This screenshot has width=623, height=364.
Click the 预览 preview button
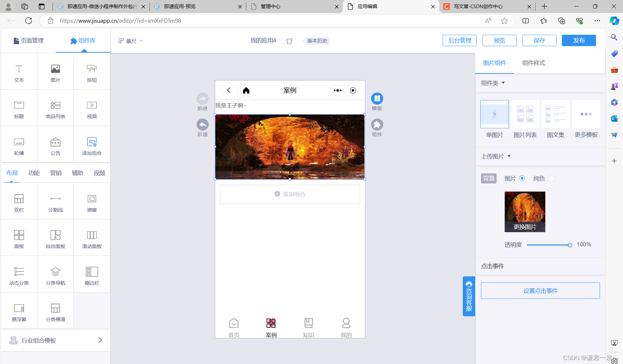click(x=500, y=40)
